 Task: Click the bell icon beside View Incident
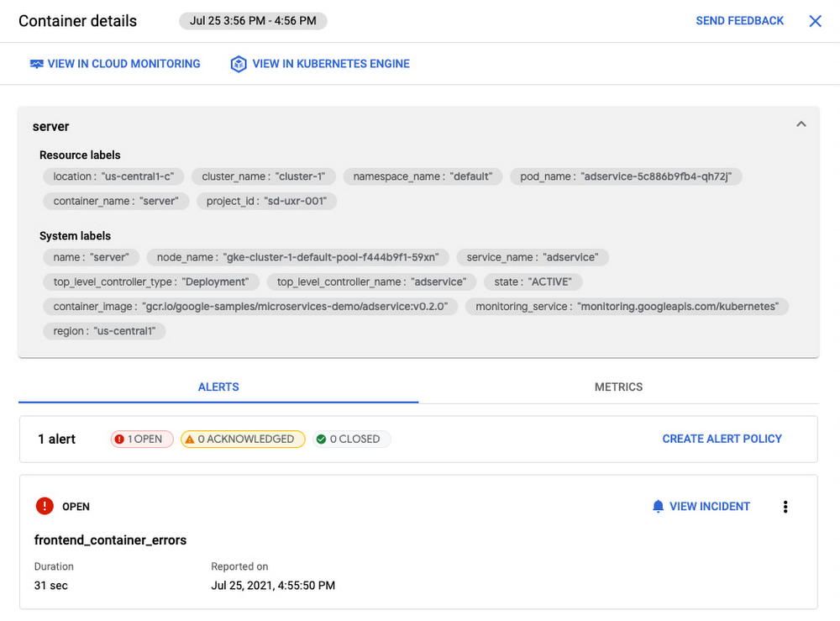point(658,507)
